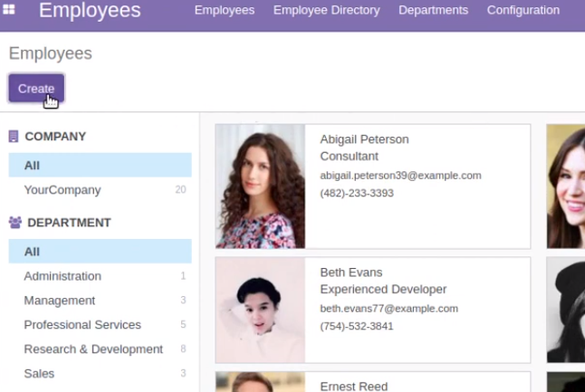Click the Experienced Developer job title

[x=383, y=290]
